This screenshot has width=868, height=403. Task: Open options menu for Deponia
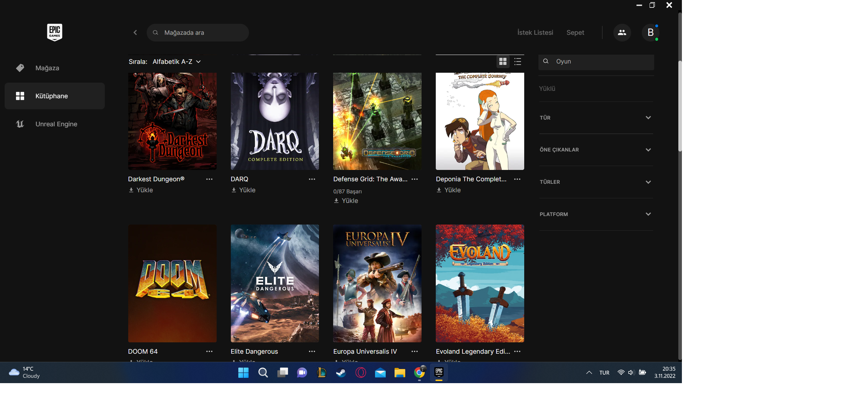517,179
